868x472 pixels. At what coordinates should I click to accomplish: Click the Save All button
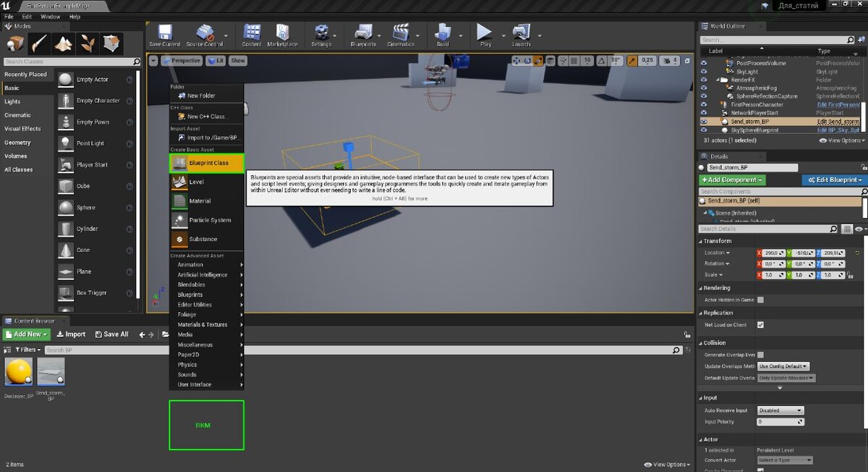click(111, 334)
